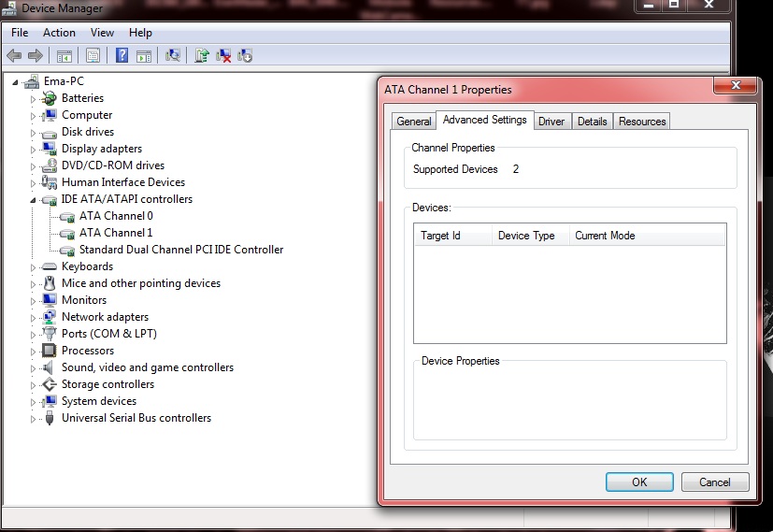Expand the Universal Serial Bus controllers node
This screenshot has width=773, height=532.
coord(34,419)
